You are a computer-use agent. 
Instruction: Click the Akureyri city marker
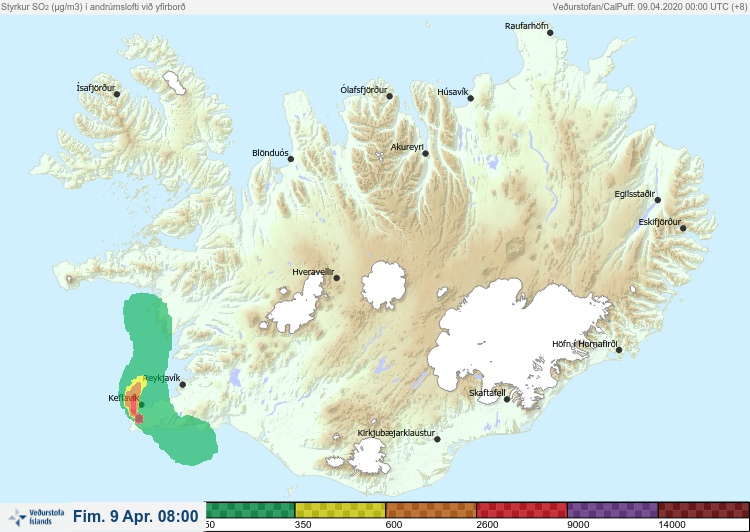(425, 154)
